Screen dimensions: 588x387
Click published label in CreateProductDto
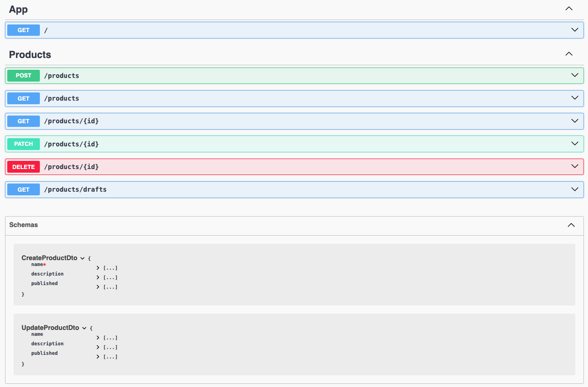44,283
